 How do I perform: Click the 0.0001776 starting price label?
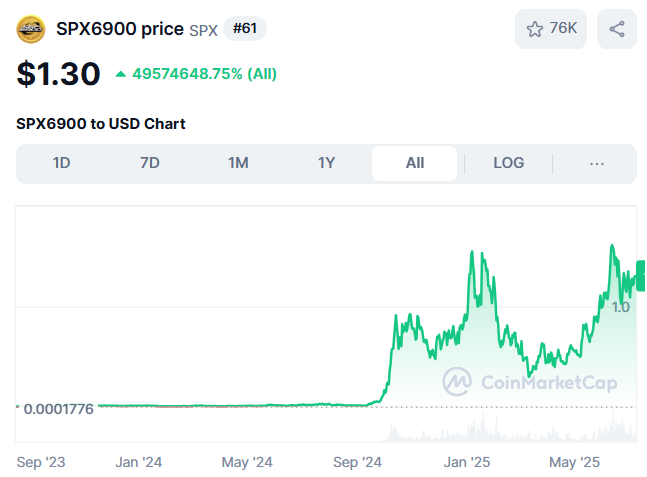click(x=58, y=407)
